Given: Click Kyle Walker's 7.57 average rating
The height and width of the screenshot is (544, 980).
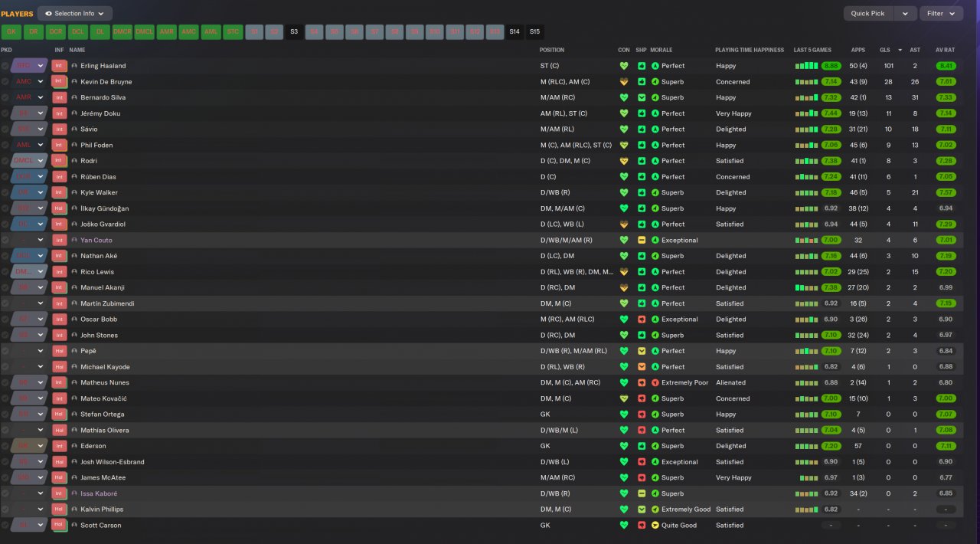Looking at the screenshot, I should pos(946,192).
